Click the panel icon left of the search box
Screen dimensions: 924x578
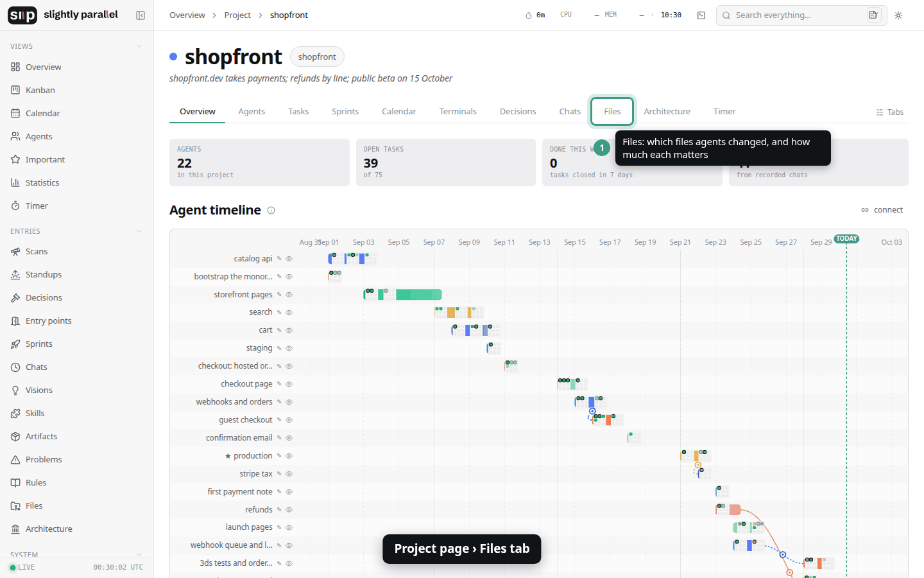701,15
